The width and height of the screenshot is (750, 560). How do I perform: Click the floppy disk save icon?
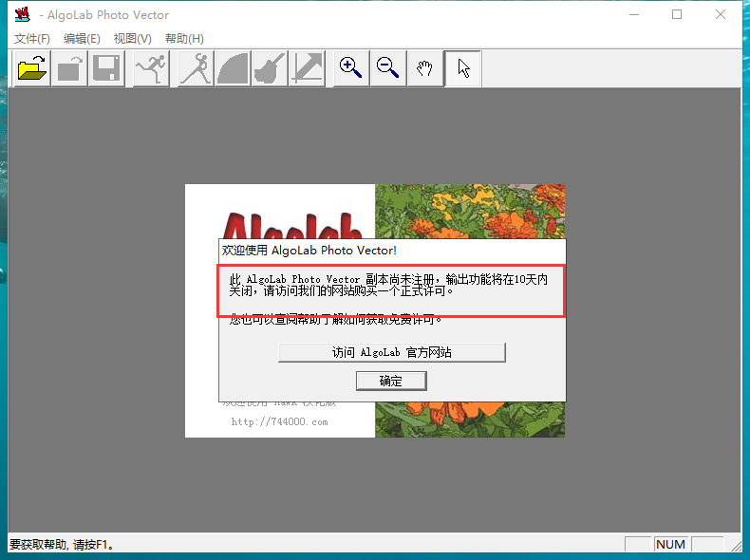[x=106, y=68]
